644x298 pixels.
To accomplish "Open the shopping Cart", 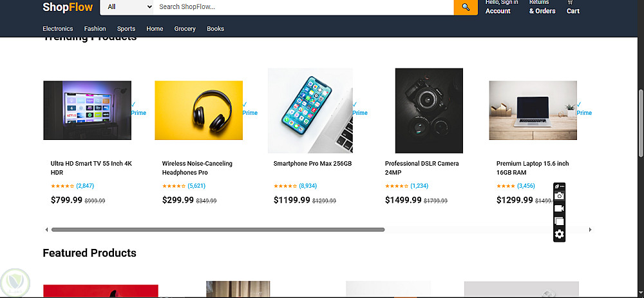I will point(573,7).
